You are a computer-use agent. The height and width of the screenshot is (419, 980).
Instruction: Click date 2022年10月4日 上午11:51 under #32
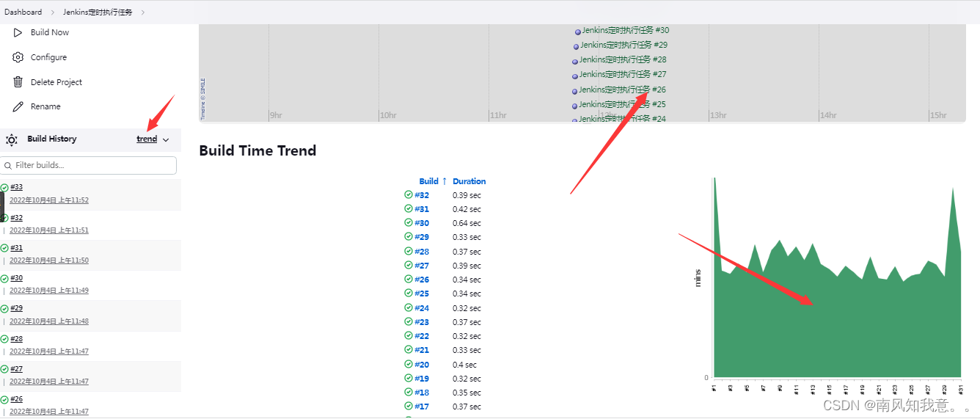coord(49,230)
